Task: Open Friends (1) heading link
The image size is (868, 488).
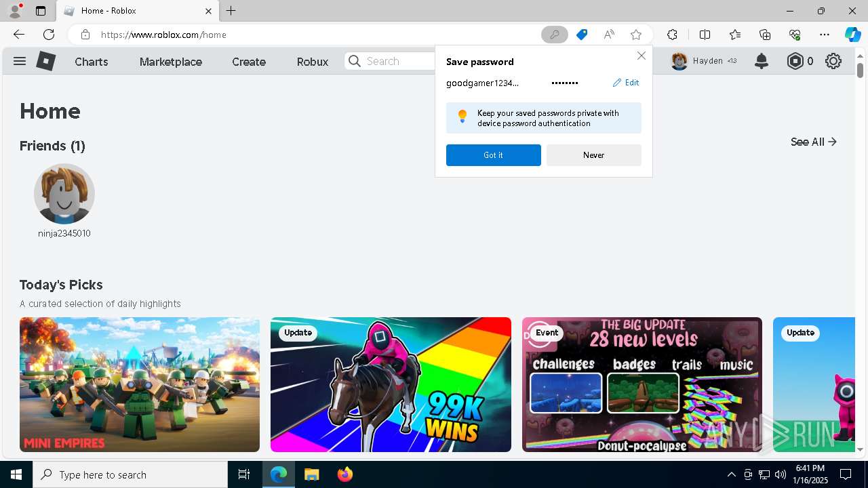Action: pos(52,146)
